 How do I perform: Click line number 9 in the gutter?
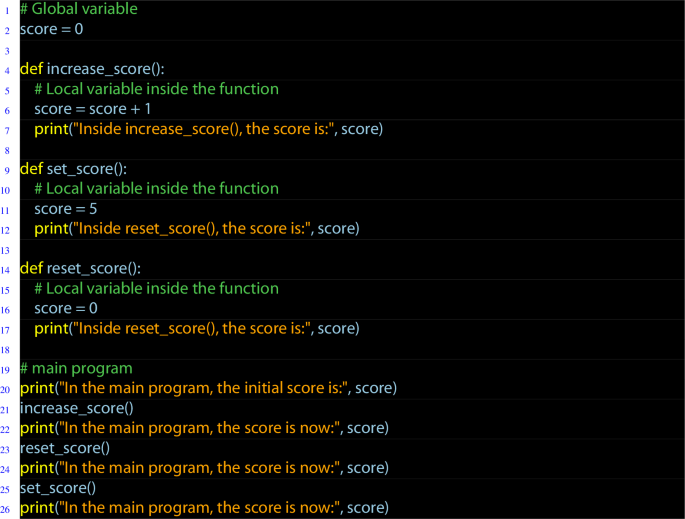coord(7,170)
